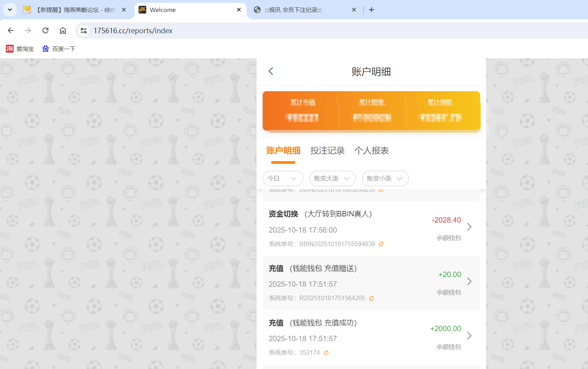Click the browser home icon
This screenshot has height=369, width=588.
pos(63,31)
